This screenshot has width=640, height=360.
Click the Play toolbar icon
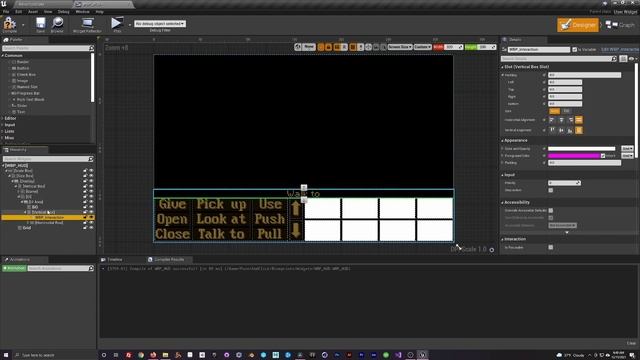click(x=117, y=24)
